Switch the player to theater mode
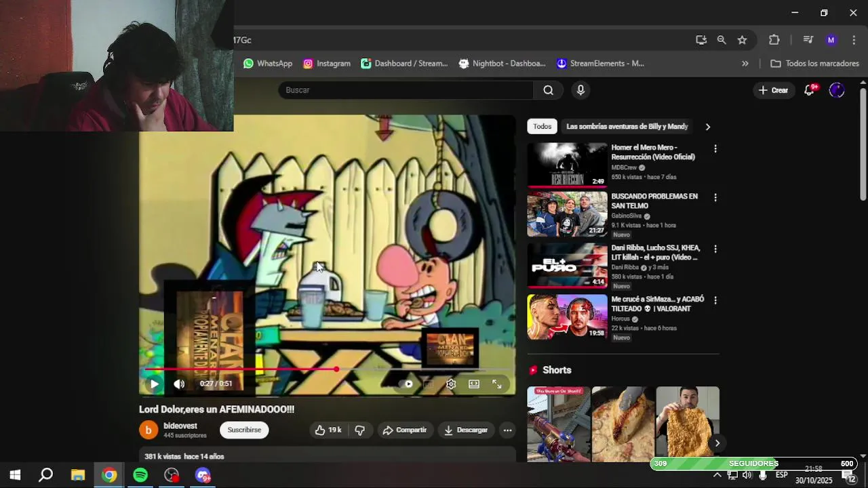 [474, 384]
